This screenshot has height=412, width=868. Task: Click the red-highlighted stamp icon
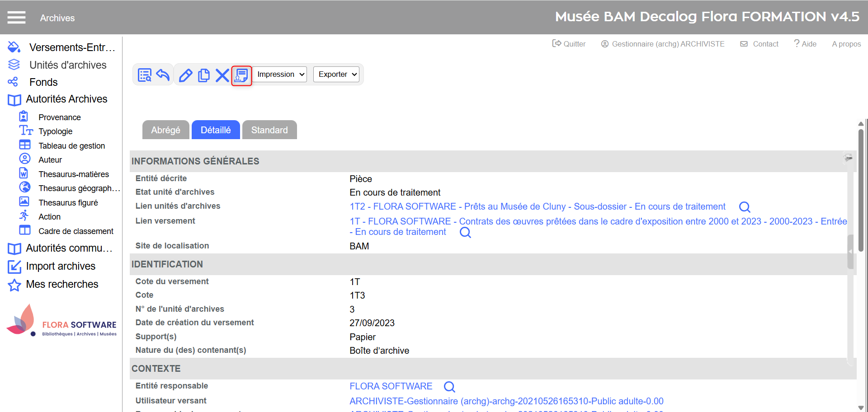(241, 75)
